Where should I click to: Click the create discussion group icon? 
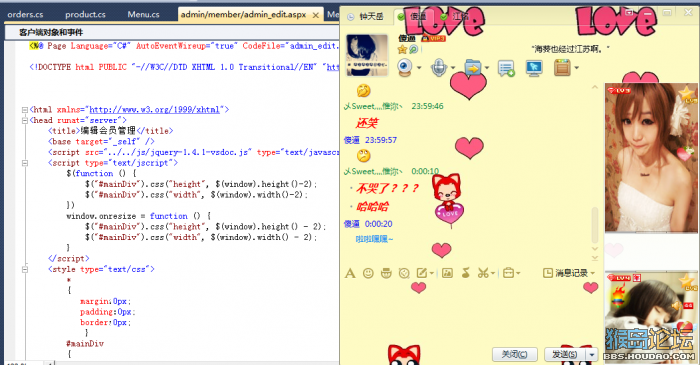pos(506,68)
